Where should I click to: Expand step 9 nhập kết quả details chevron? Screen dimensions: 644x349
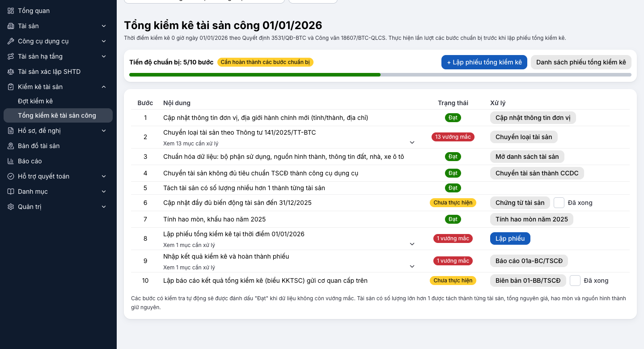point(412,266)
